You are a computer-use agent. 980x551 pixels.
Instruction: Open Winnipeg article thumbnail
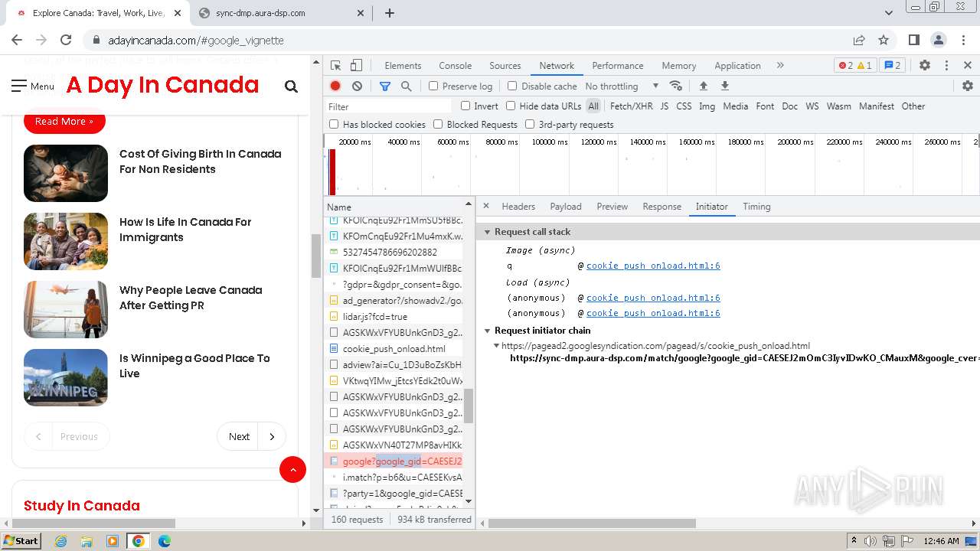tap(66, 377)
